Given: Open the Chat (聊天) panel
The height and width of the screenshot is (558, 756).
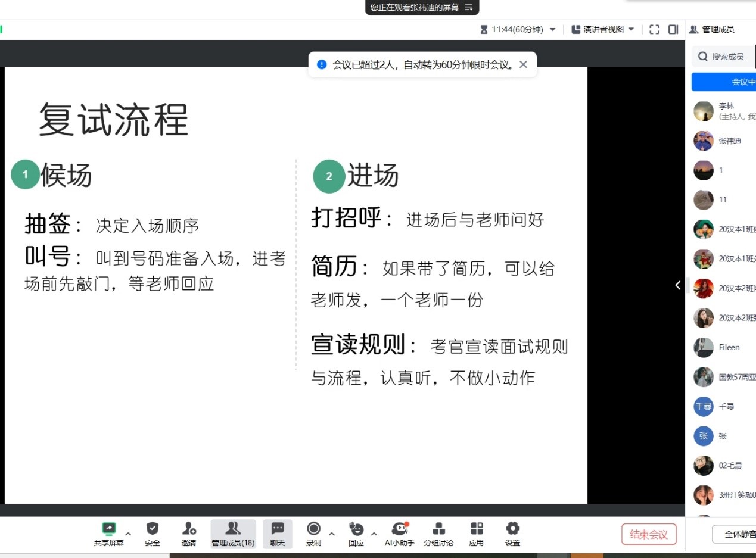Looking at the screenshot, I should click(x=278, y=529).
